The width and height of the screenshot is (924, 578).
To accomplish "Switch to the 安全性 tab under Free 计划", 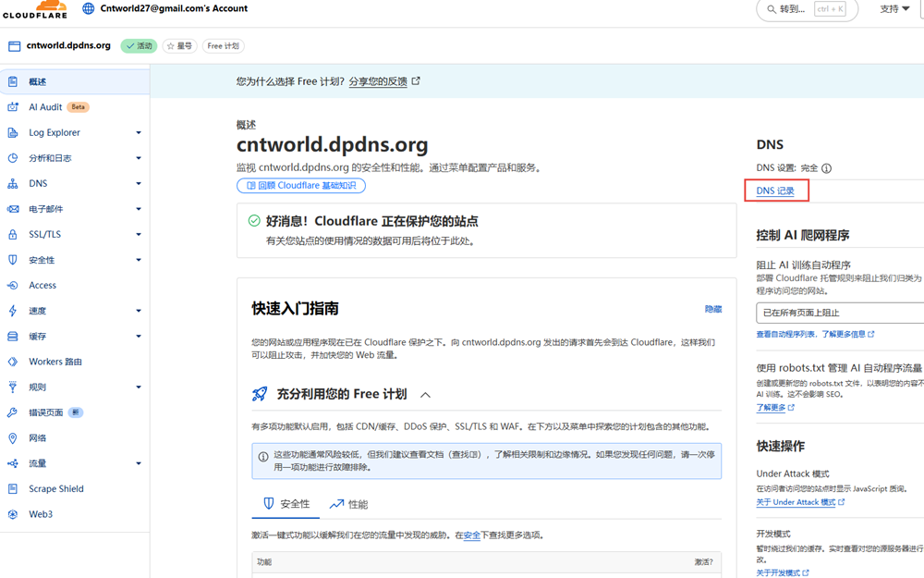I will (286, 504).
